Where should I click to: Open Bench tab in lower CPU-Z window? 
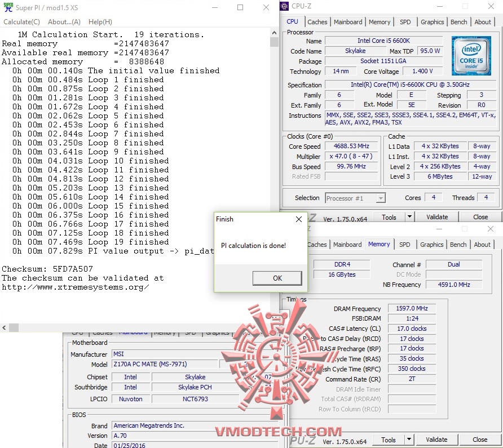coord(458,245)
